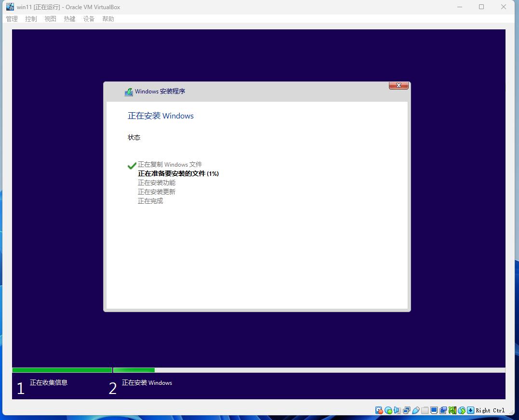519x420 pixels.
Task: Click the VirtualBox window title icon
Action: click(10, 7)
